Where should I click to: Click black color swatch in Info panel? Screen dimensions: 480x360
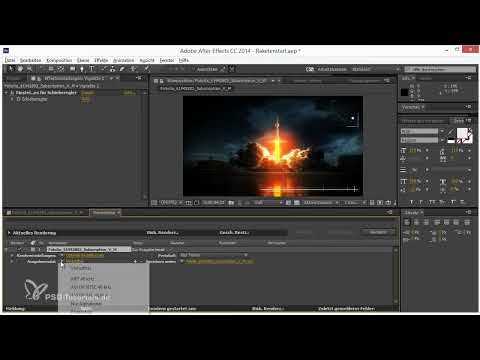(x=404, y=92)
